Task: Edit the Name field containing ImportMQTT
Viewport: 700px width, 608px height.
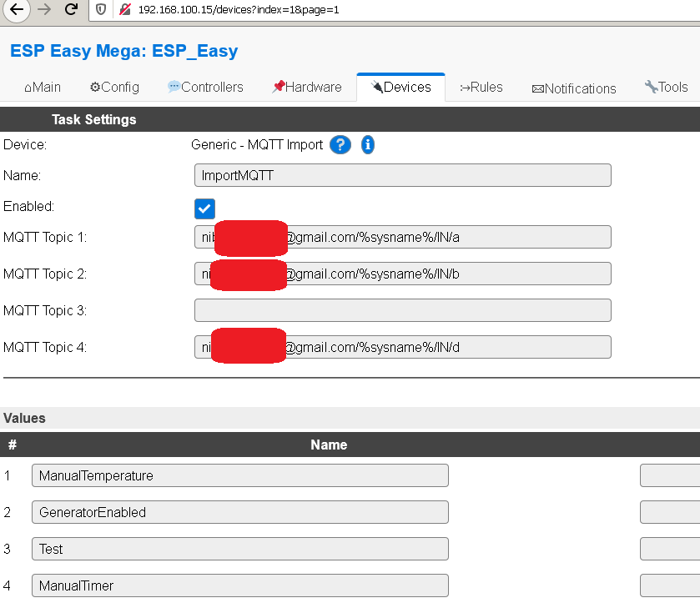Action: pyautogui.click(x=403, y=175)
